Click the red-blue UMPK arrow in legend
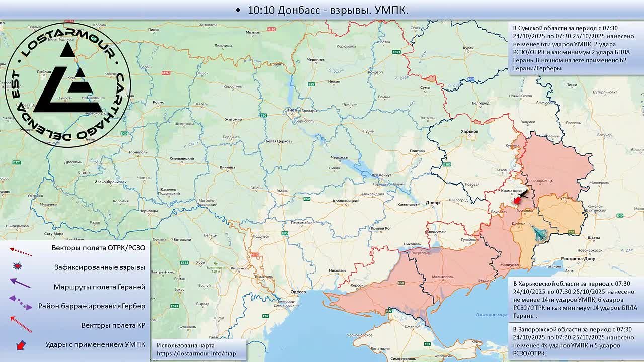The image size is (644, 362). pyautogui.click(x=21, y=345)
